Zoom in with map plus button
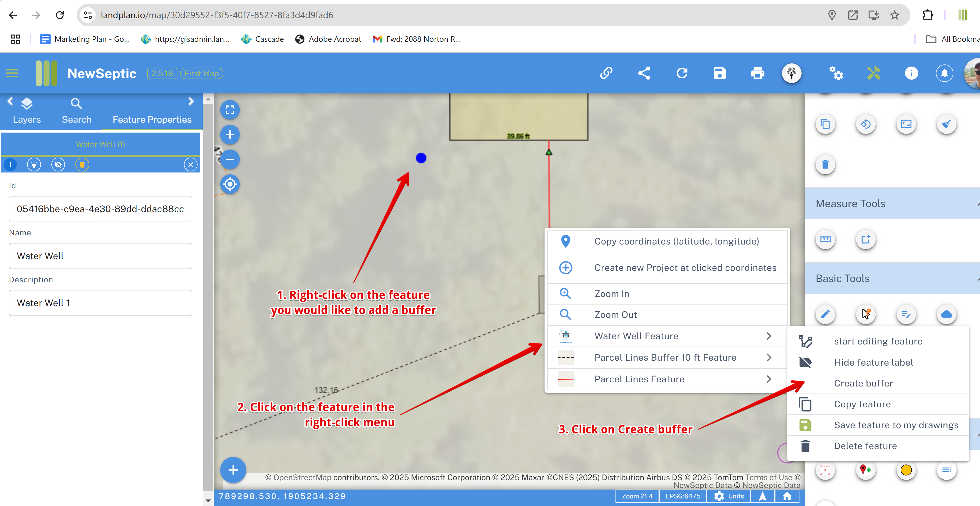 [x=230, y=135]
